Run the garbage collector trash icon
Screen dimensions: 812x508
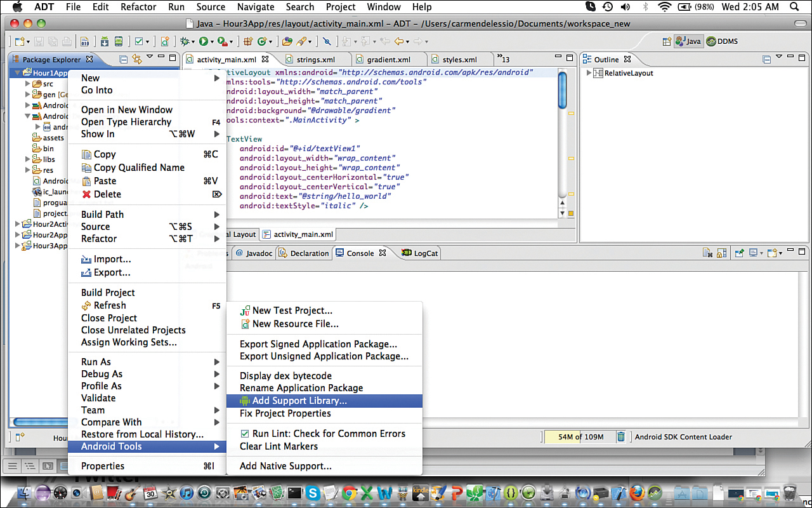[621, 436]
